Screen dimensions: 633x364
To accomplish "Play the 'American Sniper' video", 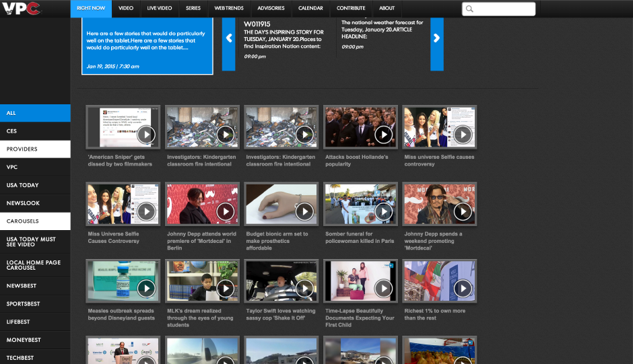I will click(146, 135).
